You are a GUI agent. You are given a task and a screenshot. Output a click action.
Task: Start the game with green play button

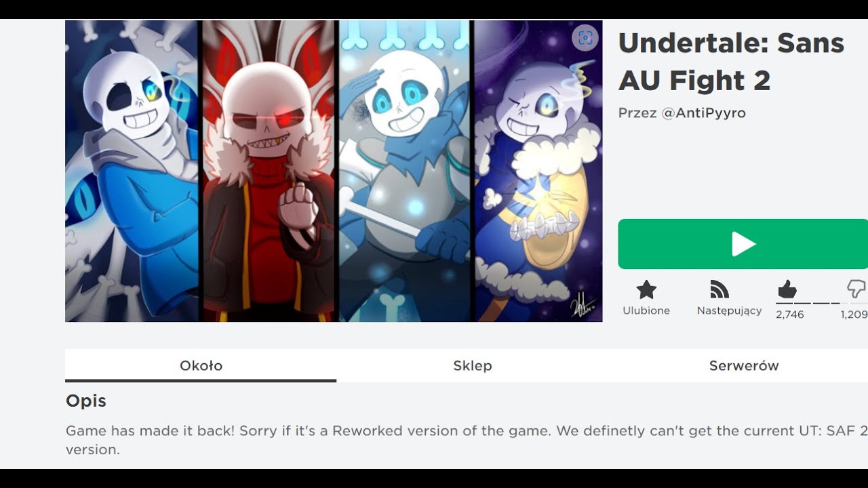743,244
